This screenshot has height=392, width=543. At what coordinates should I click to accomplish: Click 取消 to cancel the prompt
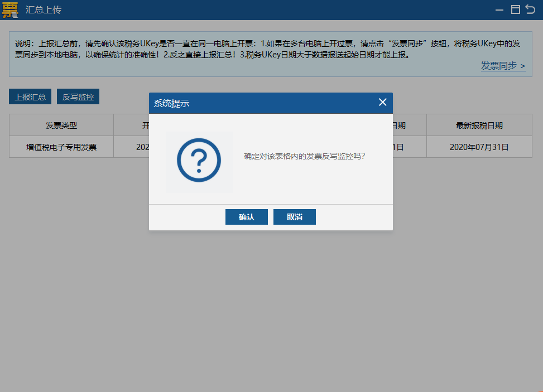294,217
